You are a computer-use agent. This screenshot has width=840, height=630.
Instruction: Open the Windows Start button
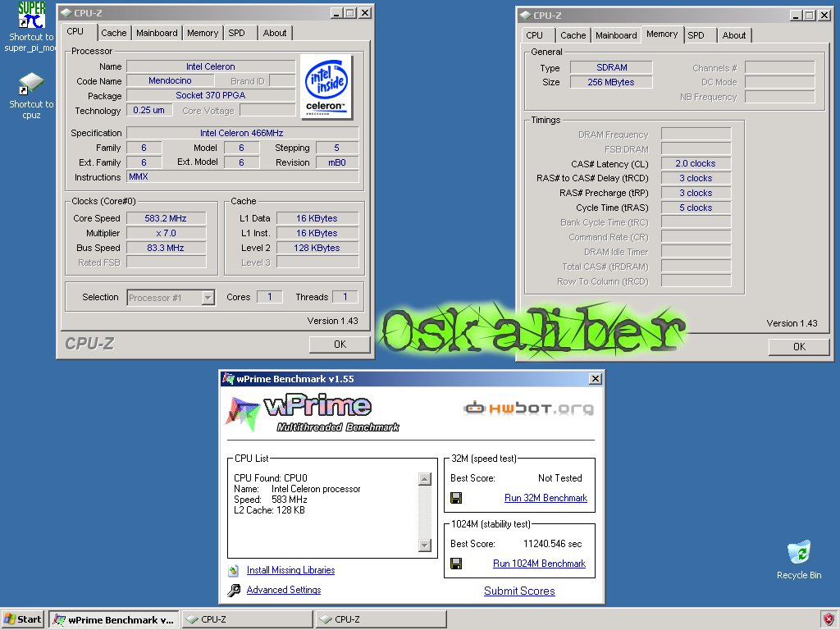(x=23, y=619)
